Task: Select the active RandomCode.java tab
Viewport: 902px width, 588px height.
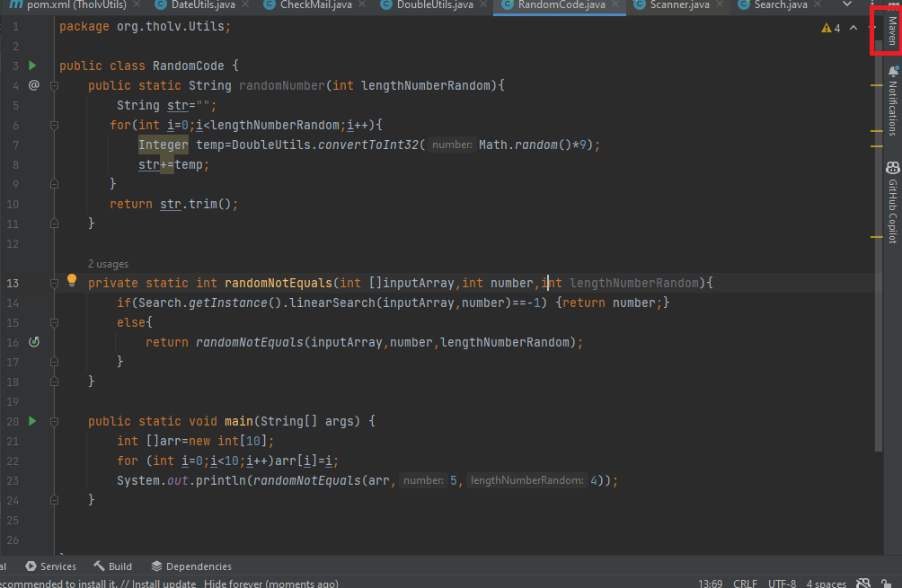Action: click(561, 5)
